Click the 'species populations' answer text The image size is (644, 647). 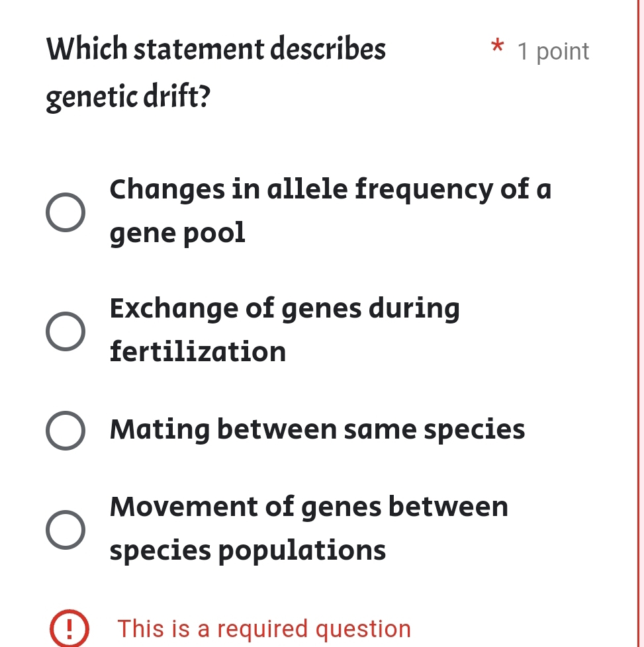(249, 550)
